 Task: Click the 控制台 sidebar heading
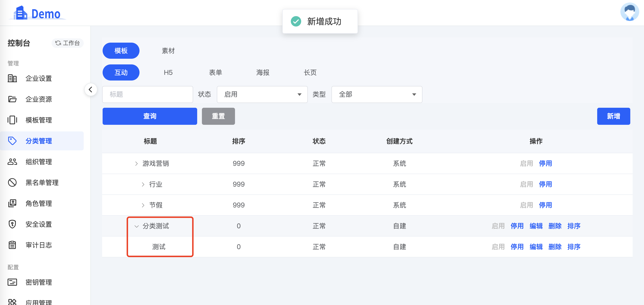click(x=19, y=43)
